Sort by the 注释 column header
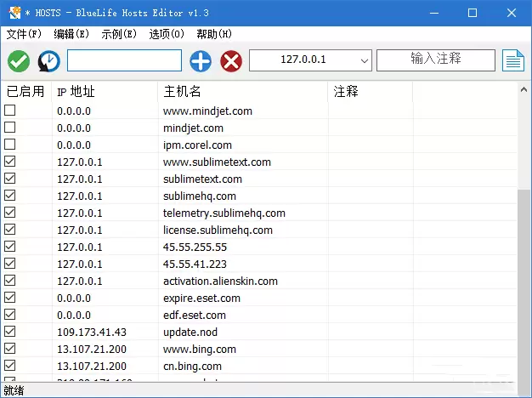This screenshot has width=532, height=398. click(x=371, y=91)
